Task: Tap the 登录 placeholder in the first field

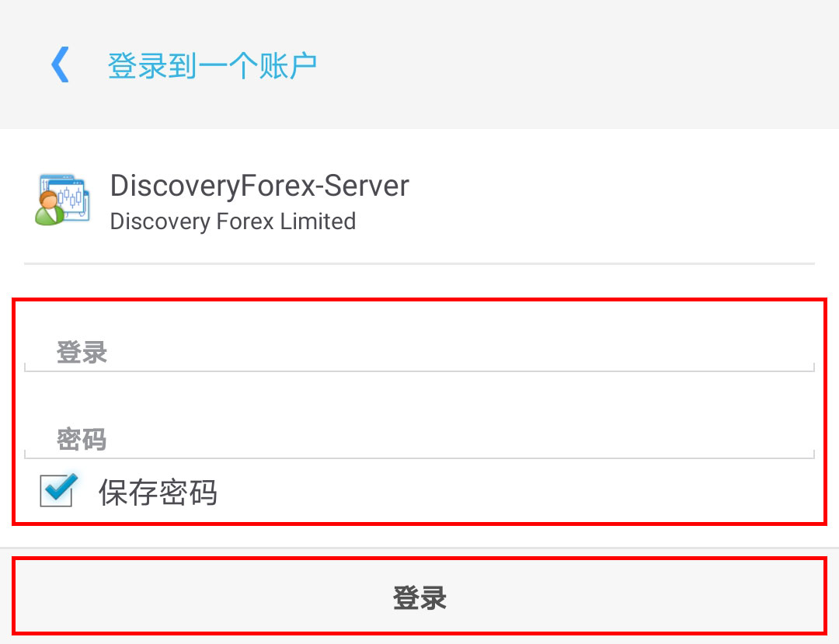Action: tap(82, 353)
